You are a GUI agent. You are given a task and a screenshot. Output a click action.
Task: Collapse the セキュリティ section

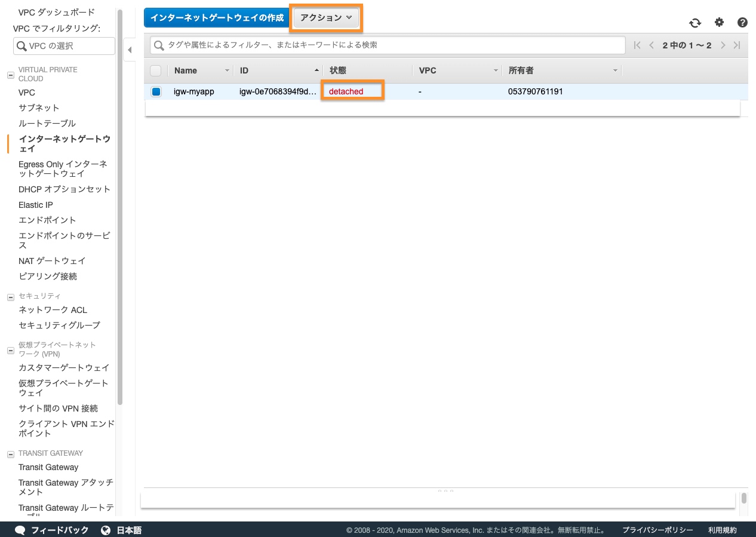click(10, 296)
